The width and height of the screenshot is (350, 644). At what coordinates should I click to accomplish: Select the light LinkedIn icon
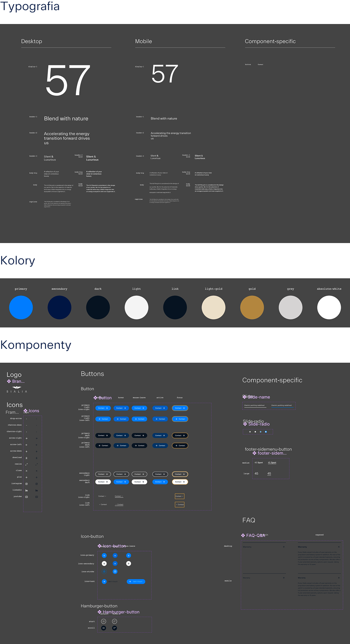point(26,490)
